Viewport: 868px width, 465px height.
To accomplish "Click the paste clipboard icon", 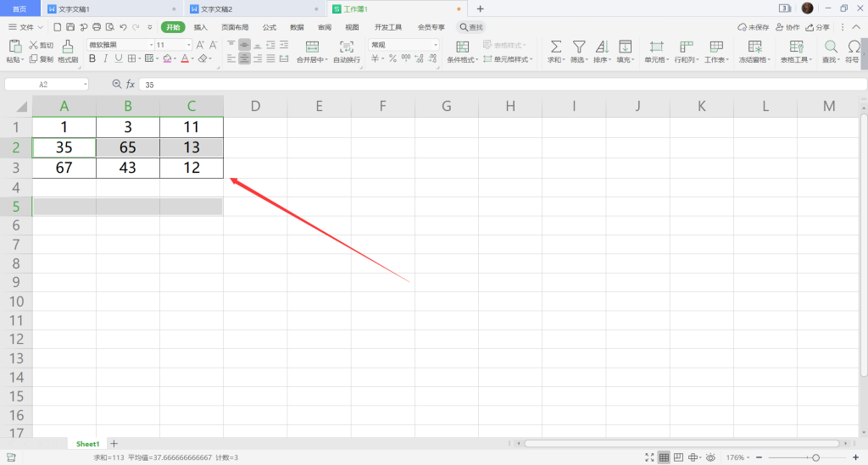I will (x=15, y=47).
